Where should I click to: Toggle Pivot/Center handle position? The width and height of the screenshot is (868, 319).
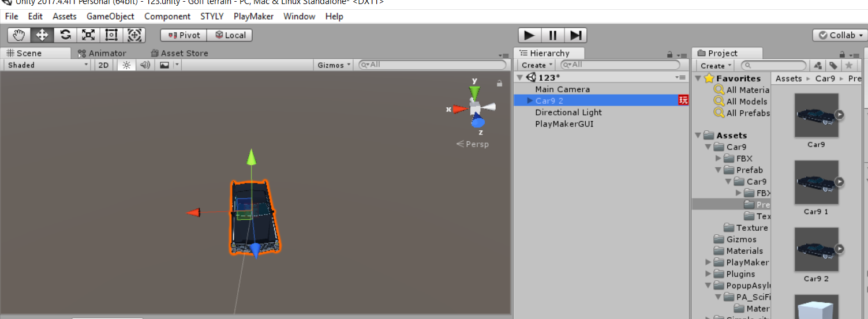pos(184,35)
